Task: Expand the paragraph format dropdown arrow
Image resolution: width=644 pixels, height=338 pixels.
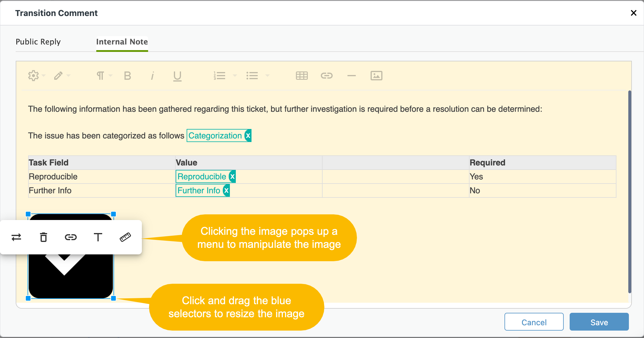Action: click(x=111, y=76)
